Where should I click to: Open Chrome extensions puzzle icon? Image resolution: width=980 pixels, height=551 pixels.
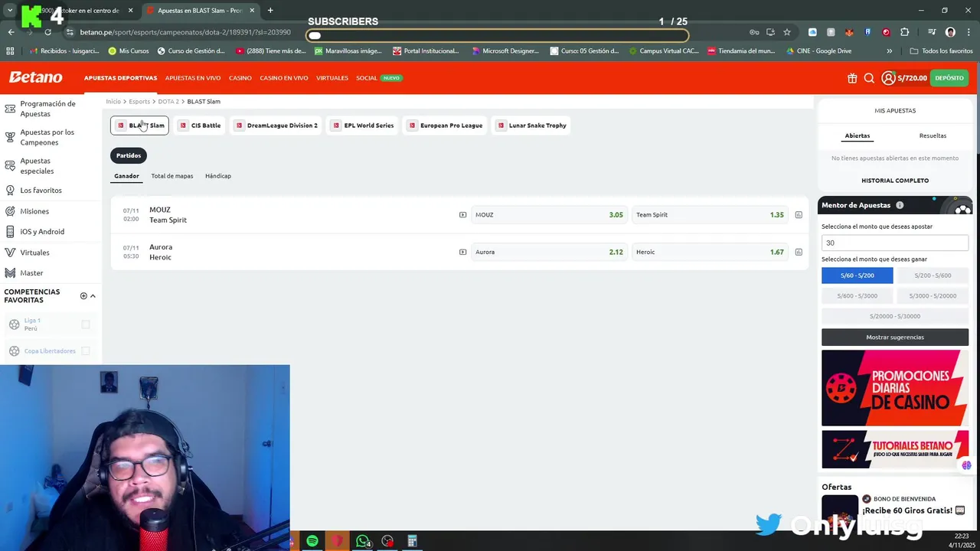pyautogui.click(x=904, y=32)
